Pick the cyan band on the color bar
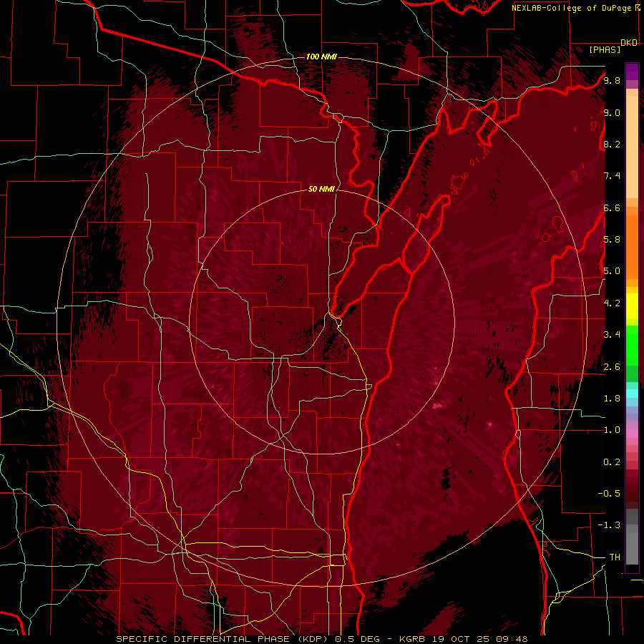This screenshot has width=644, height=644. (632, 394)
